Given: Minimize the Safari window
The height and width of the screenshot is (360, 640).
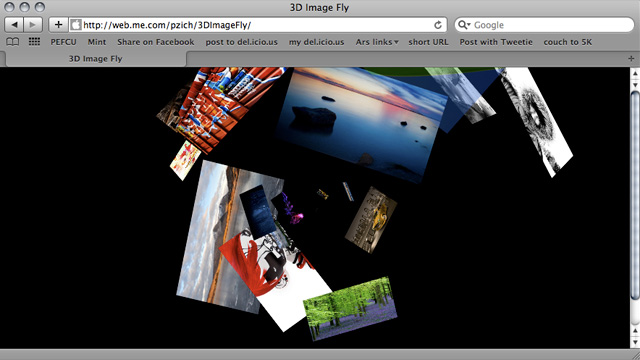Looking at the screenshot, I should tap(24, 7).
